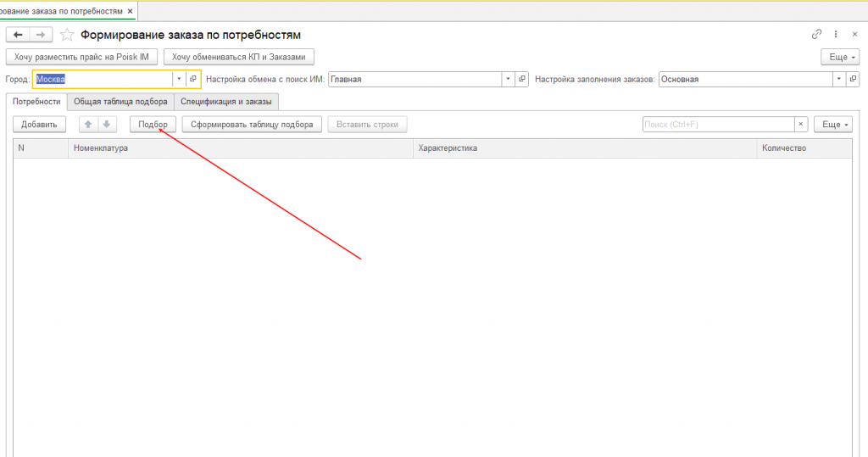Go forward with the right arrow button
Screen dimensions: 868x457
tap(41, 35)
